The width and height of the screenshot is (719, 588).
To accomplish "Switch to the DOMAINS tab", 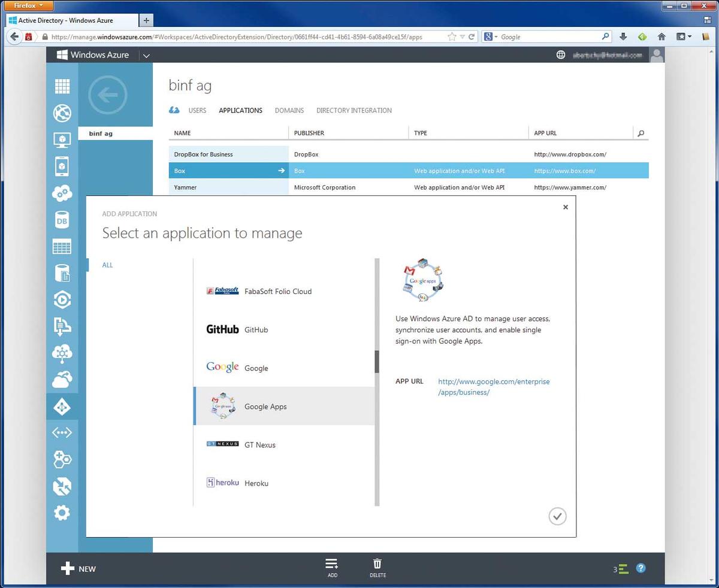I will tap(289, 110).
